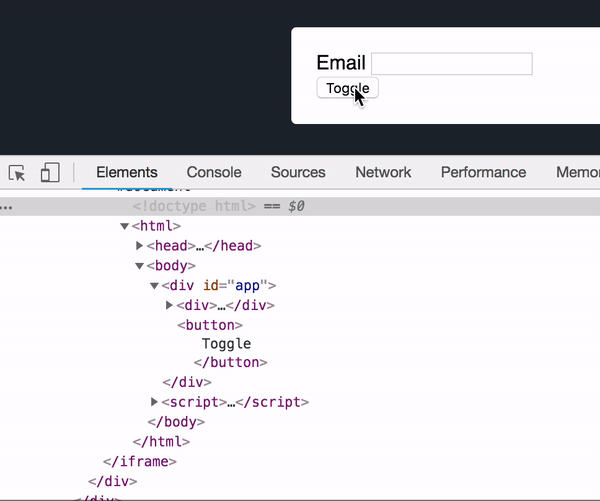Viewport: 600px width, 501px height.
Task: Activate the inspect element picker icon
Action: coord(16,173)
